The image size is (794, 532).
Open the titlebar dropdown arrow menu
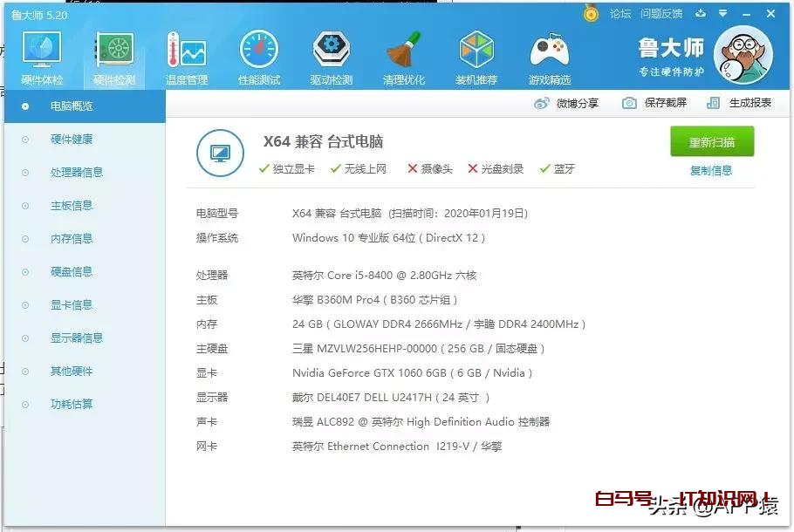724,14
